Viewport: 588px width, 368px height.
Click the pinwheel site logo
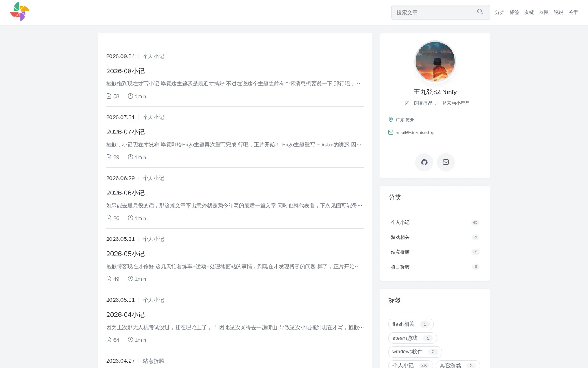coord(20,11)
